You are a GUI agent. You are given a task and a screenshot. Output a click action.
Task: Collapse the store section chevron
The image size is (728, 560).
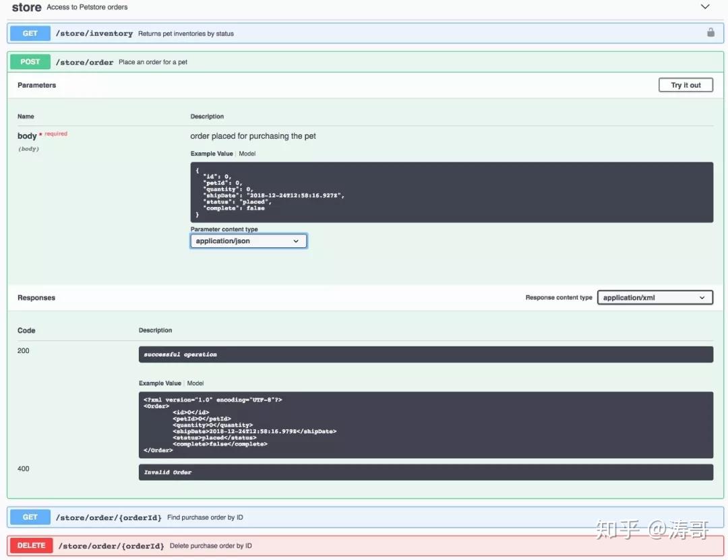pyautogui.click(x=705, y=7)
